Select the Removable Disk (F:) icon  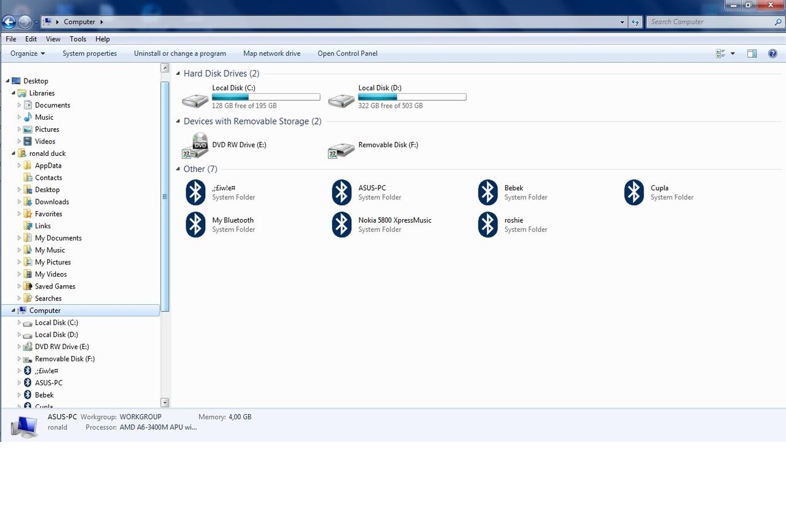(341, 150)
